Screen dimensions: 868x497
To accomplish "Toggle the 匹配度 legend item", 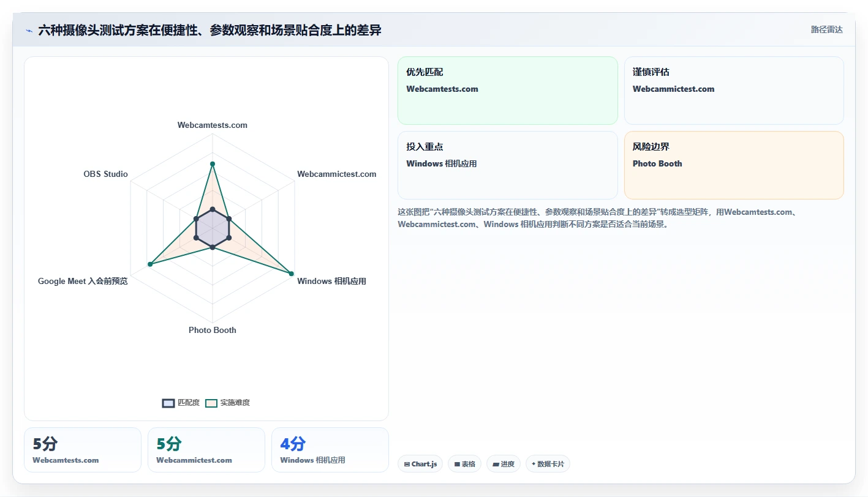I will (x=181, y=403).
